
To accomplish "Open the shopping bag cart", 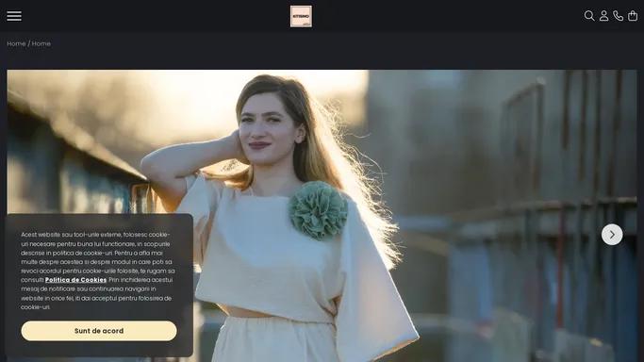I will pyautogui.click(x=633, y=16).
